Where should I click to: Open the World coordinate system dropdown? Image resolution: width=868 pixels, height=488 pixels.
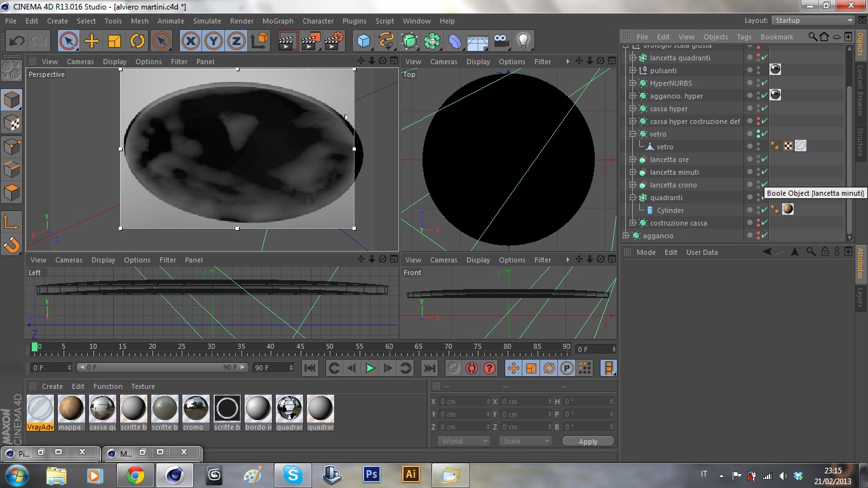click(464, 441)
